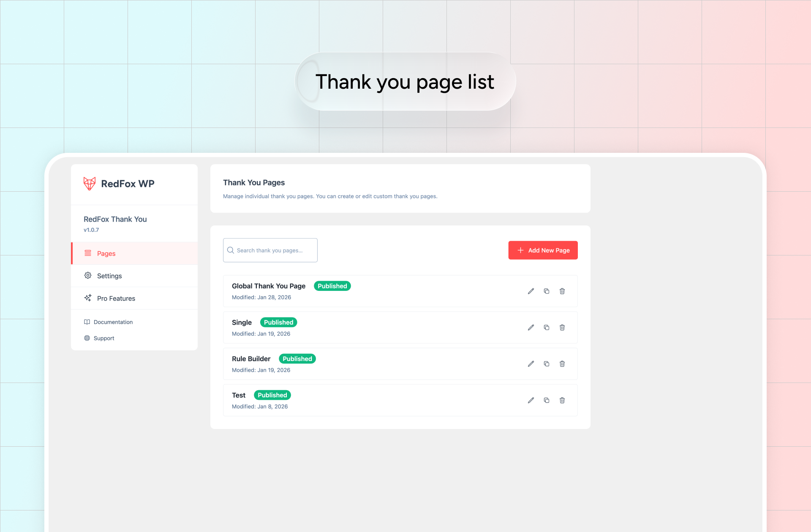Trash the Test page entry
811x532 pixels.
tap(562, 400)
